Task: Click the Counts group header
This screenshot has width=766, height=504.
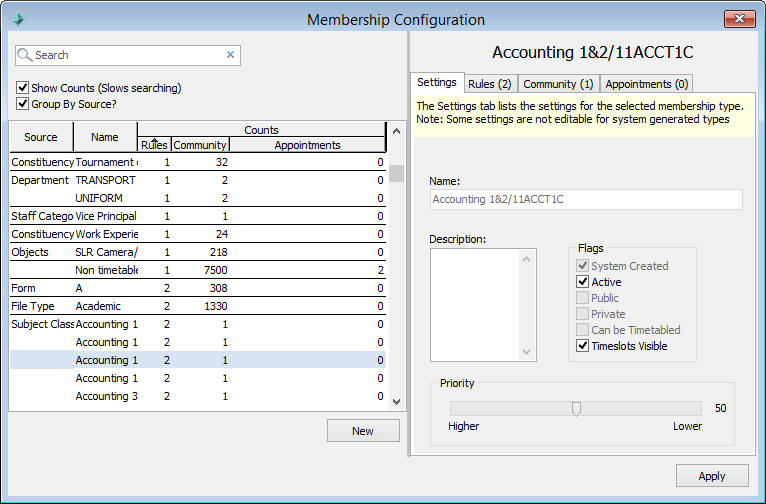Action: (261, 130)
